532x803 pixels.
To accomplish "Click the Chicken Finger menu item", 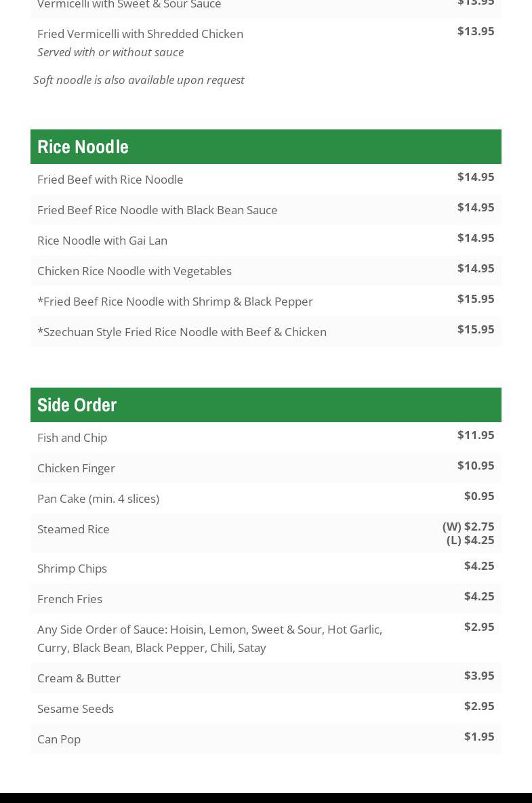I will pyautogui.click(x=266, y=468).
